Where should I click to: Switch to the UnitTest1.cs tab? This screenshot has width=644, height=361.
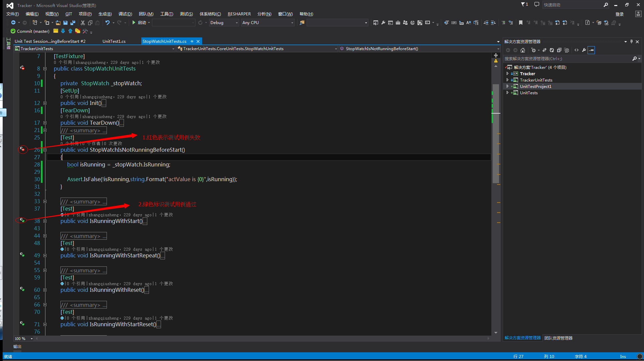point(114,41)
